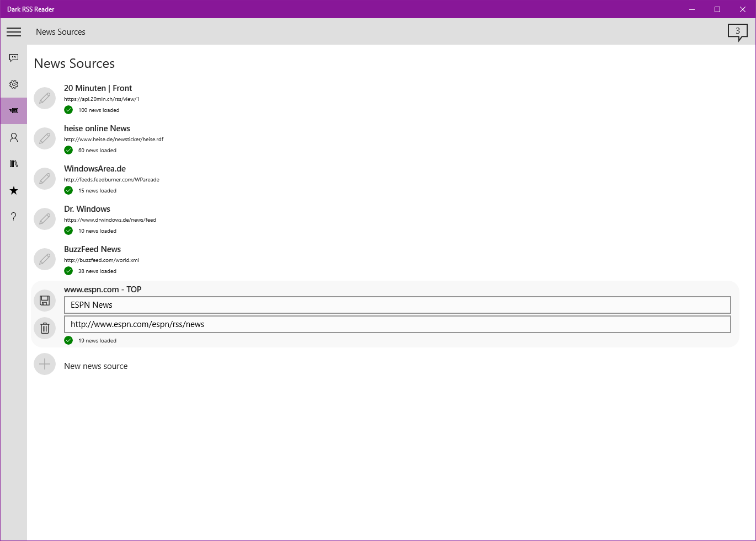This screenshot has height=541, width=756.
Task: Edit the heise online News feed
Action: pos(45,138)
